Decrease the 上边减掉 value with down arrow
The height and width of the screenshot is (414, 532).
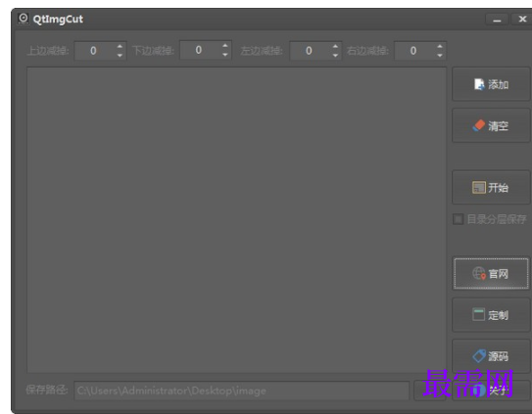[120, 55]
